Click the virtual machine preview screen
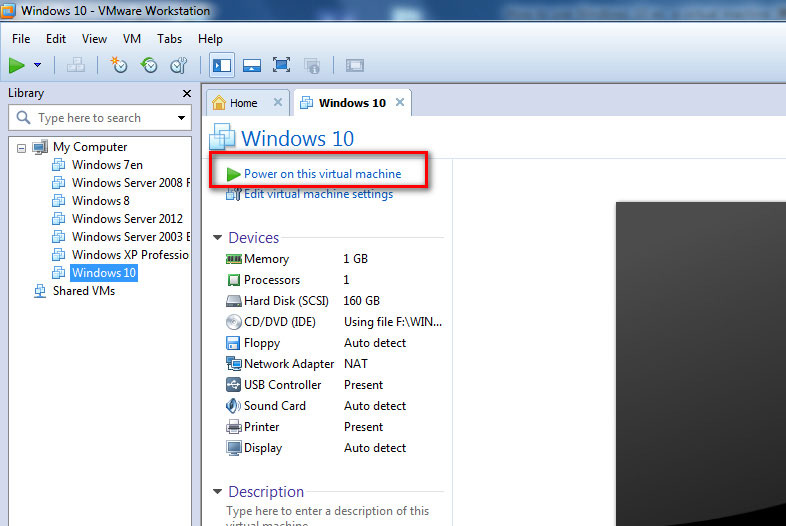Viewport: 786px width, 526px height. [x=701, y=364]
